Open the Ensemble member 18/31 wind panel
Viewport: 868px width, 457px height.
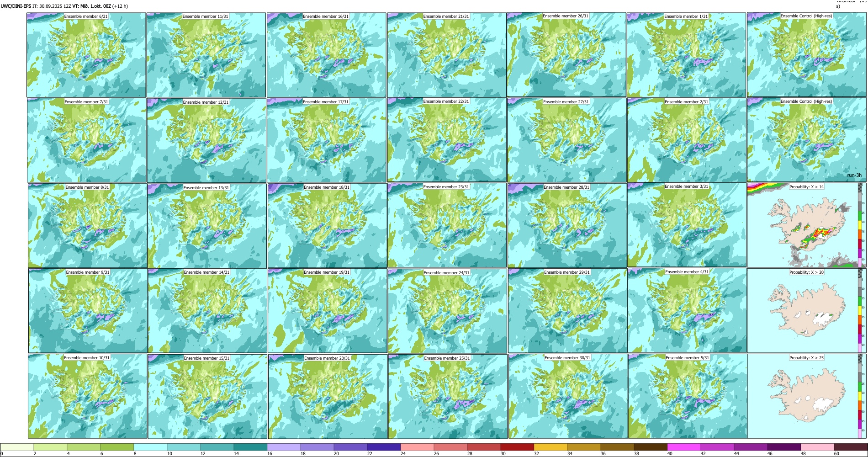click(327, 226)
